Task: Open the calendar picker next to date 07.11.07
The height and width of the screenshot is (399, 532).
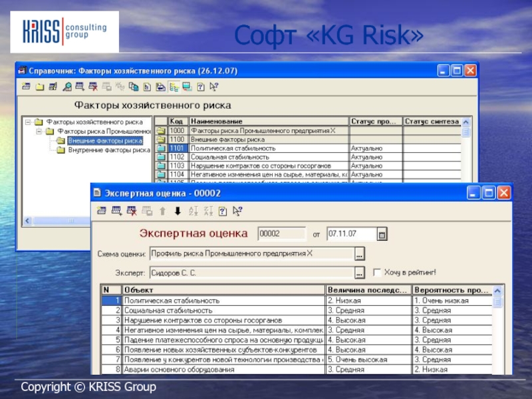Action: point(382,234)
